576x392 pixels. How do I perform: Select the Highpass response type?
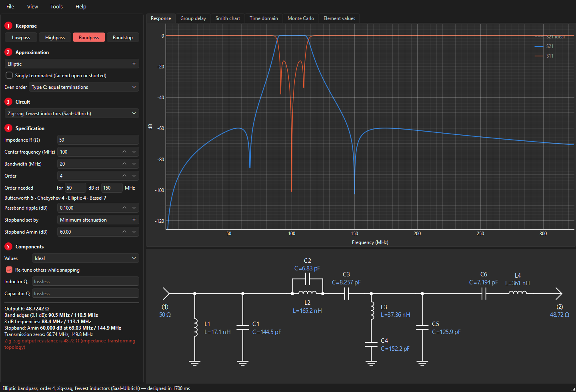[55, 38]
